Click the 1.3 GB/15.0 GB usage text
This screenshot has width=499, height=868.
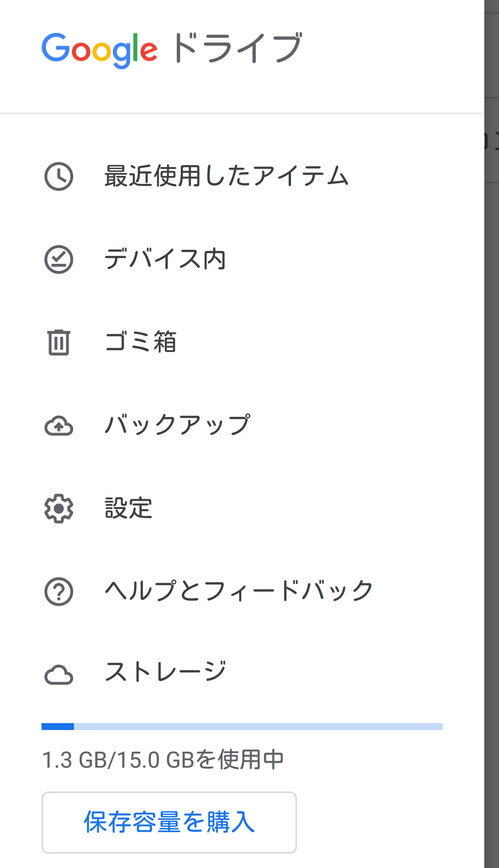pyautogui.click(x=163, y=760)
